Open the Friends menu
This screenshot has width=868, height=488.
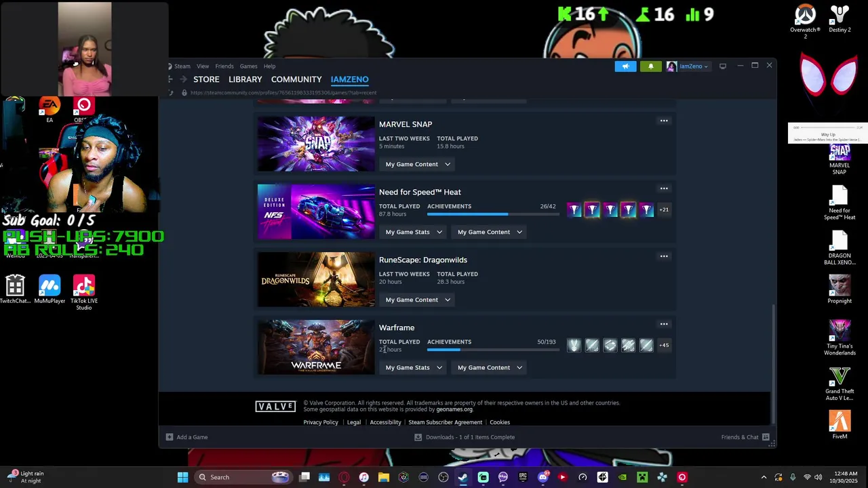(x=224, y=66)
